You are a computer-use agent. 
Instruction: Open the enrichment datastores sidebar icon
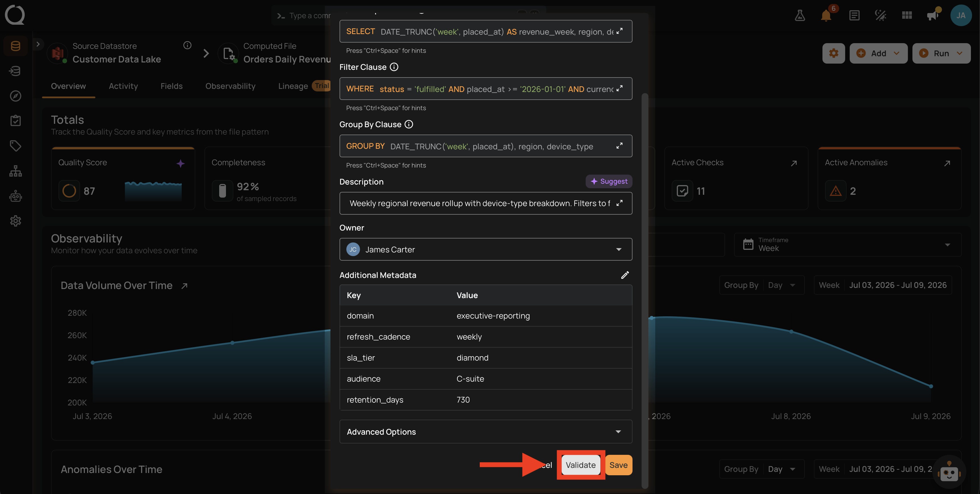coord(16,71)
